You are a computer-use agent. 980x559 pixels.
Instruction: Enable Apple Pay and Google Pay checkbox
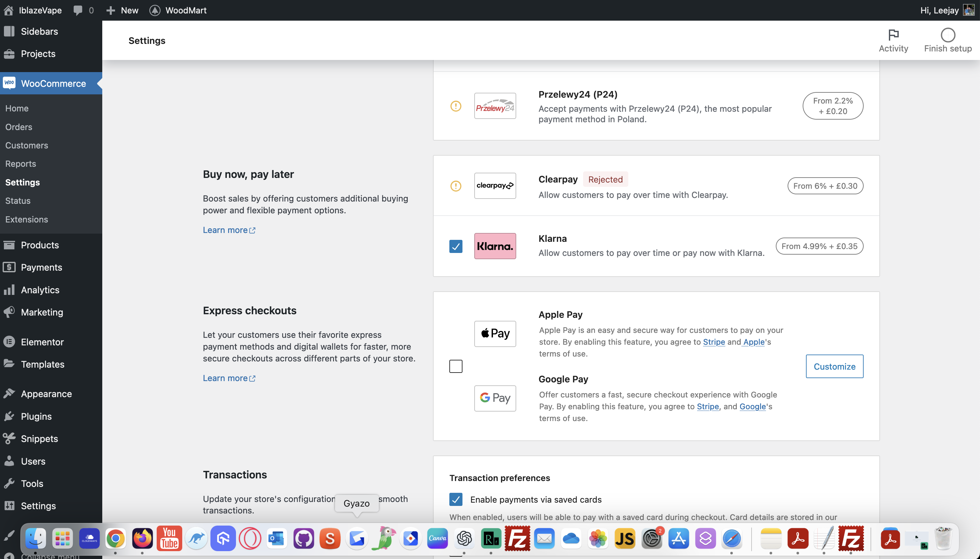[x=456, y=366]
